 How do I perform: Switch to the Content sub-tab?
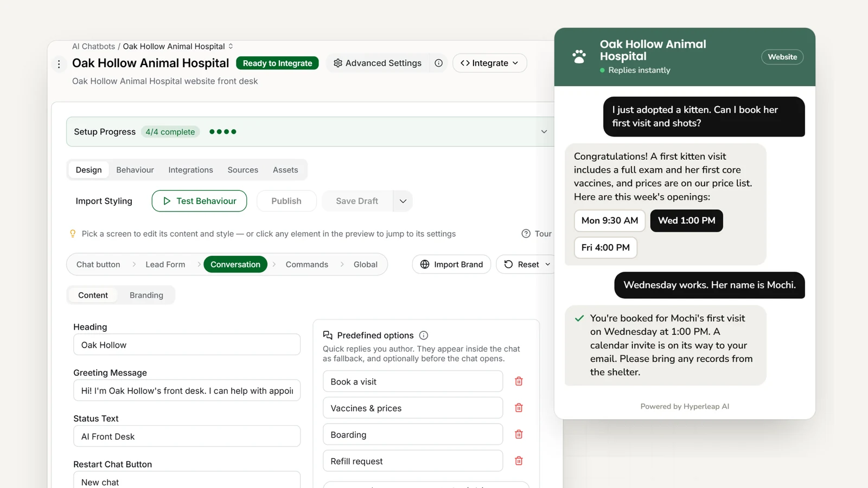click(x=93, y=295)
